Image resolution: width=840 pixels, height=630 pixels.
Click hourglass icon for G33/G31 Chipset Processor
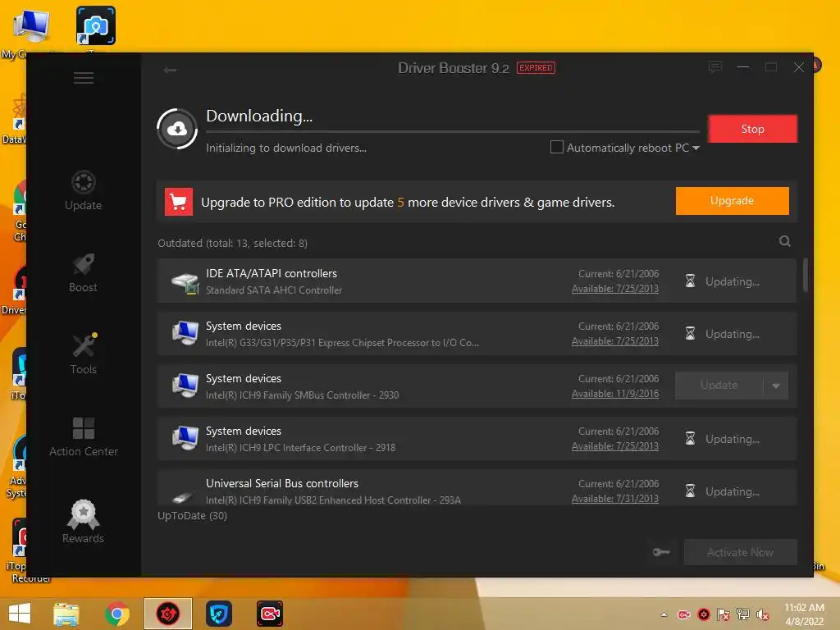[690, 334]
